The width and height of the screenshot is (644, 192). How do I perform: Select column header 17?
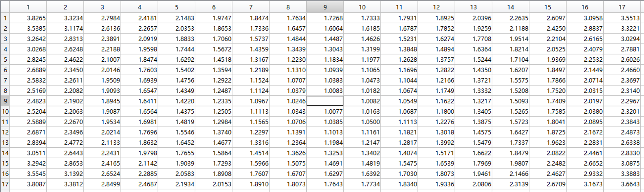[622, 7]
